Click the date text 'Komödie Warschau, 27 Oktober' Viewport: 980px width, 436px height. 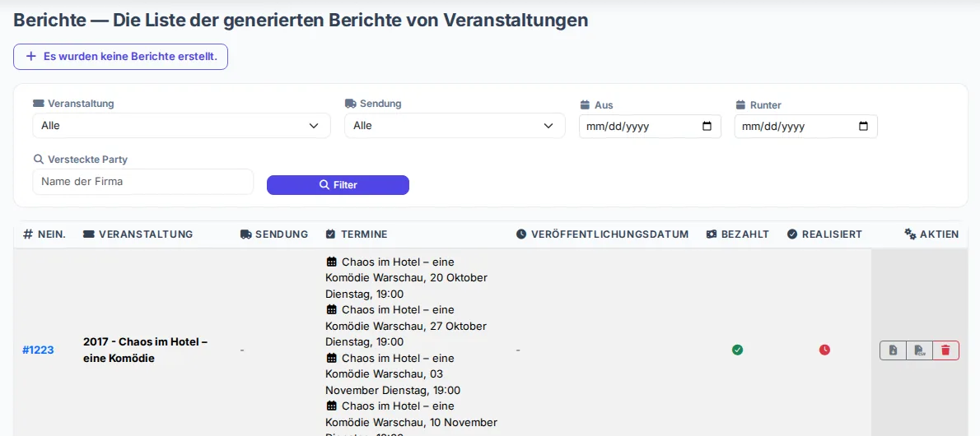pos(406,326)
